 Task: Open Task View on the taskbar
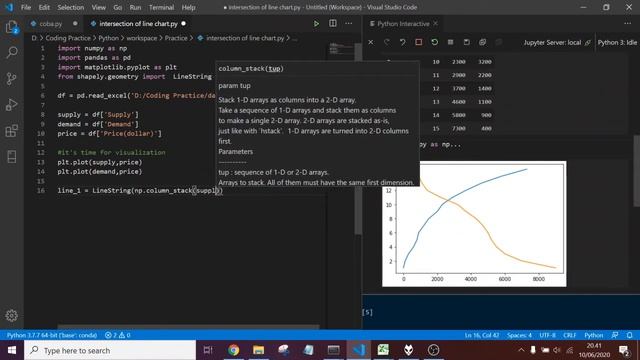[208, 350]
